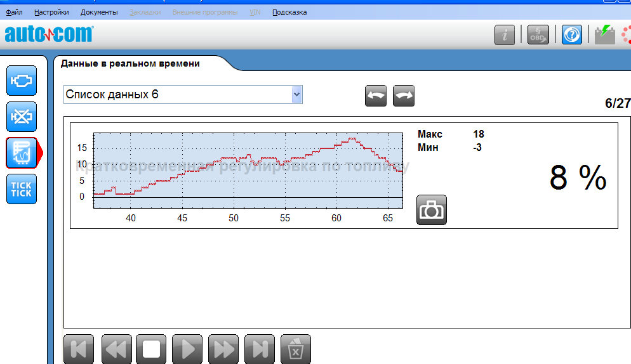Click the OBD toolbar icon
Viewport: 631px width, 364px height.
coord(538,35)
